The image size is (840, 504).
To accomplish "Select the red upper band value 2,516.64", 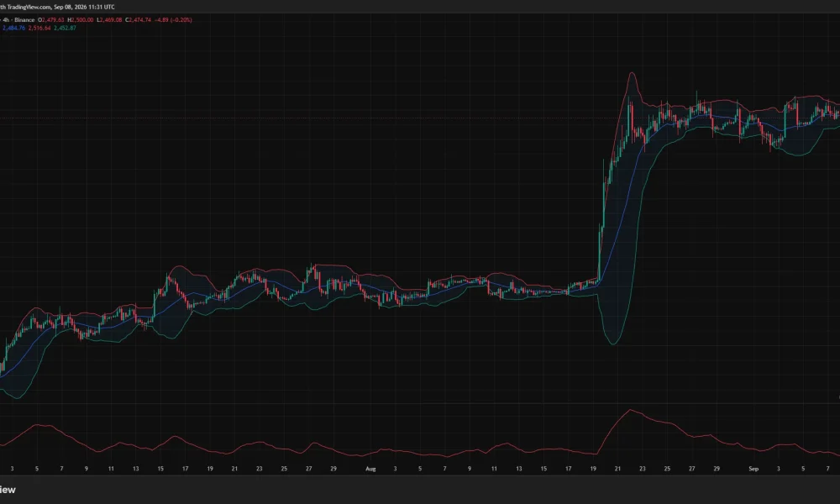I will [x=39, y=28].
